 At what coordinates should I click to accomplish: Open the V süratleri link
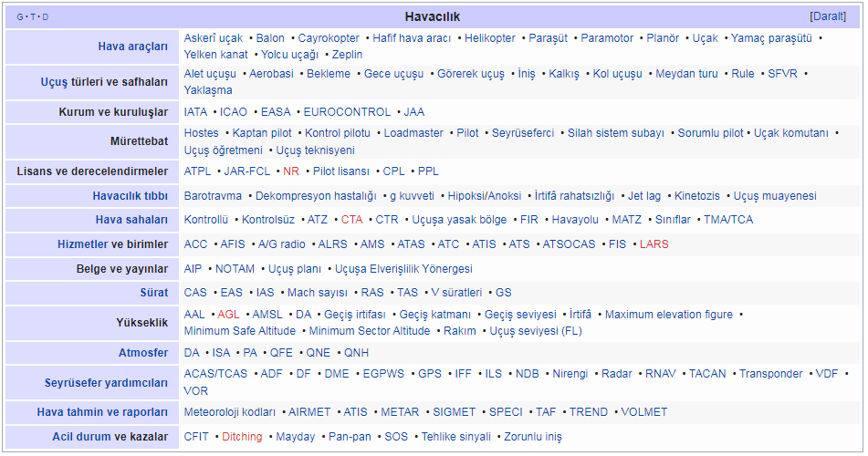tap(456, 293)
